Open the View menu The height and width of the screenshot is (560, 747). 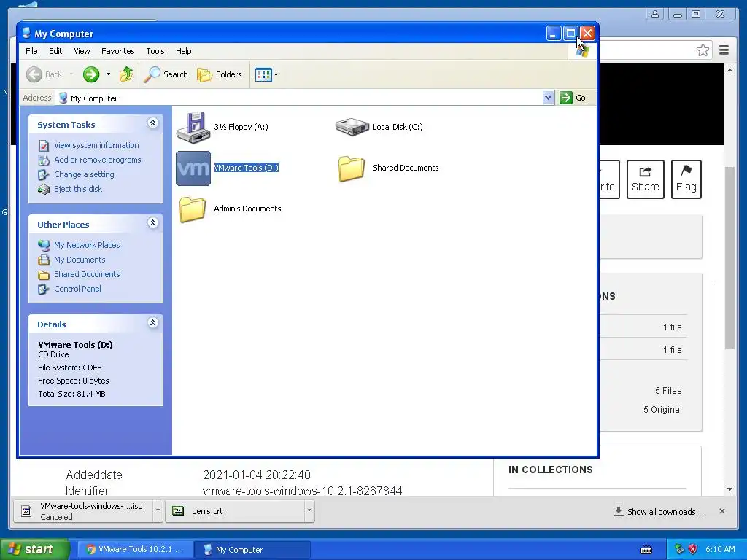[82, 51]
